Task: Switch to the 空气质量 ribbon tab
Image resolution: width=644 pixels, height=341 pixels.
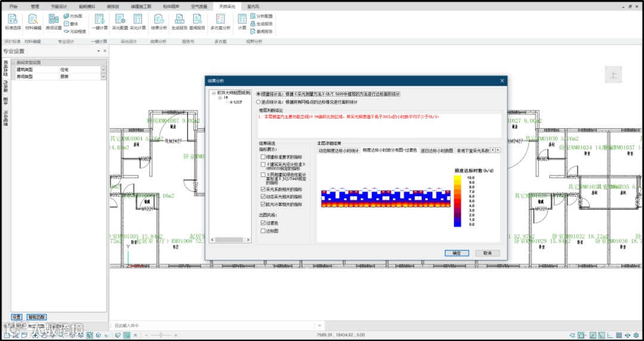Action: point(199,7)
